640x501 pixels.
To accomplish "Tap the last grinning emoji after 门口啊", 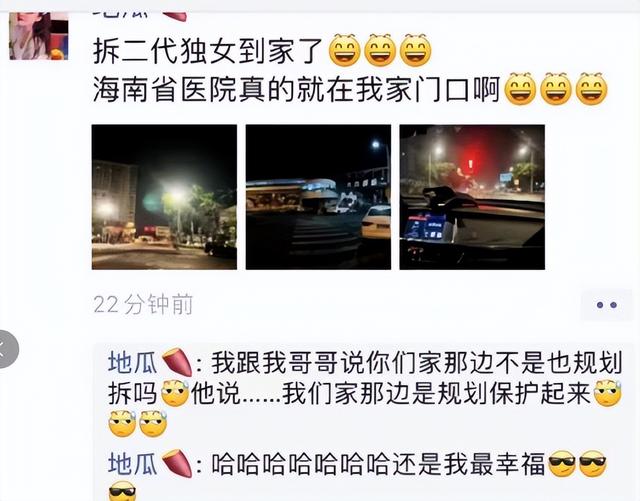I will tap(591, 89).
